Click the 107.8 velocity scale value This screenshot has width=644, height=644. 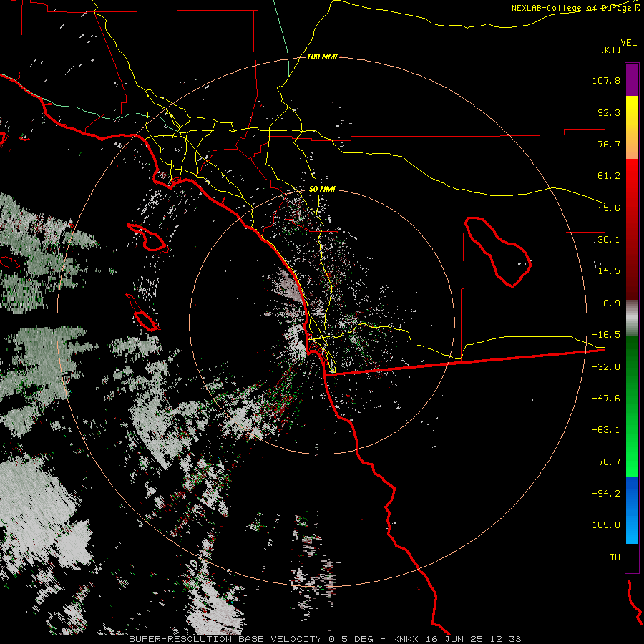click(606, 80)
